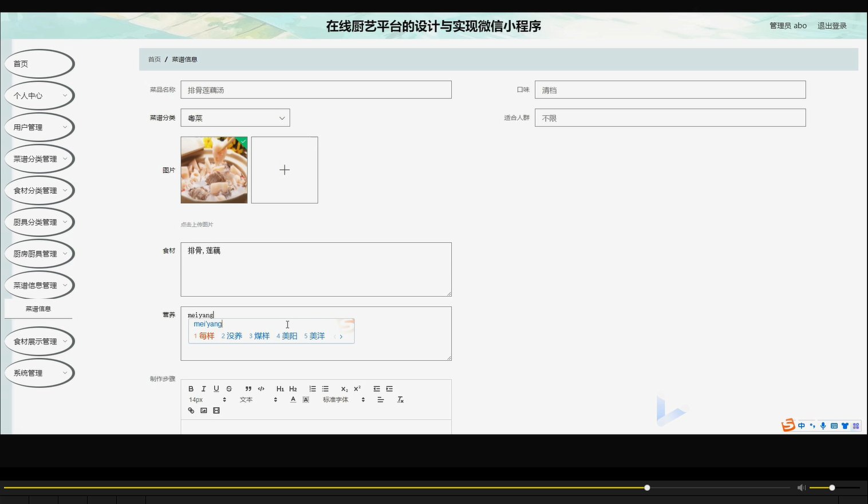The width and height of the screenshot is (868, 504).
Task: Click the plus box to upload image
Action: click(285, 170)
